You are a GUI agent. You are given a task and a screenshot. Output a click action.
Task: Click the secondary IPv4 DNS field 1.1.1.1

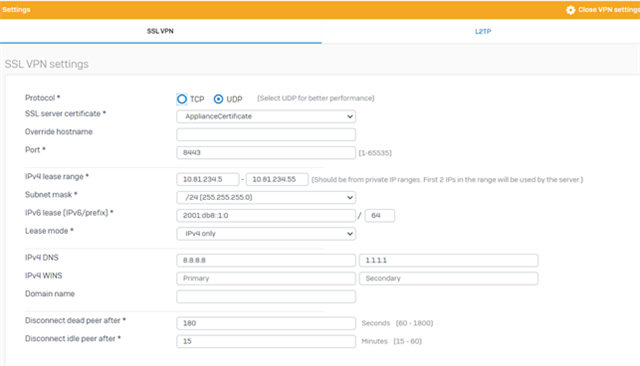[449, 260]
